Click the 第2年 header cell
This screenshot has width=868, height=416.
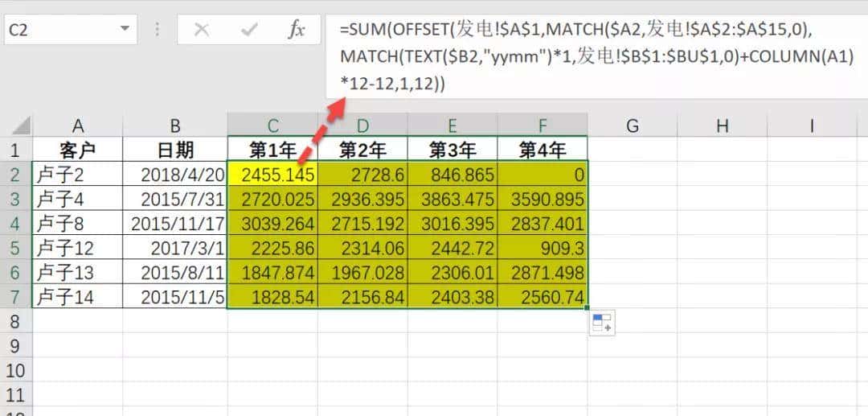click(x=362, y=150)
